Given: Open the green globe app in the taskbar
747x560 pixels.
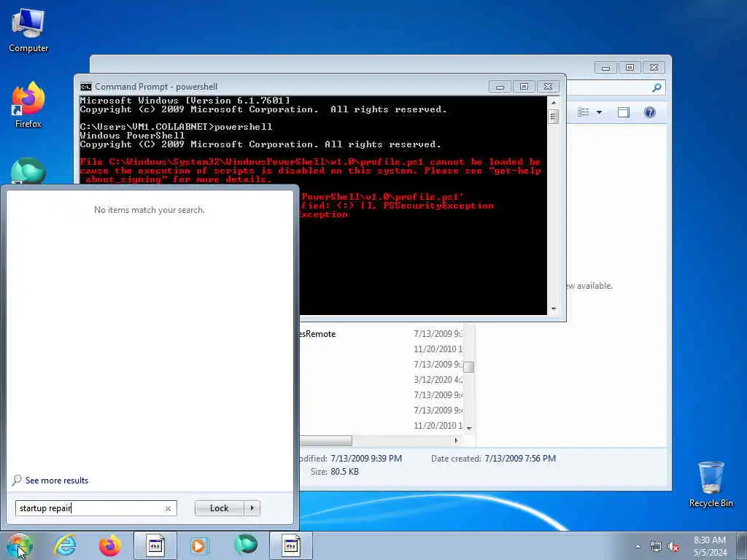Looking at the screenshot, I should coord(246,545).
